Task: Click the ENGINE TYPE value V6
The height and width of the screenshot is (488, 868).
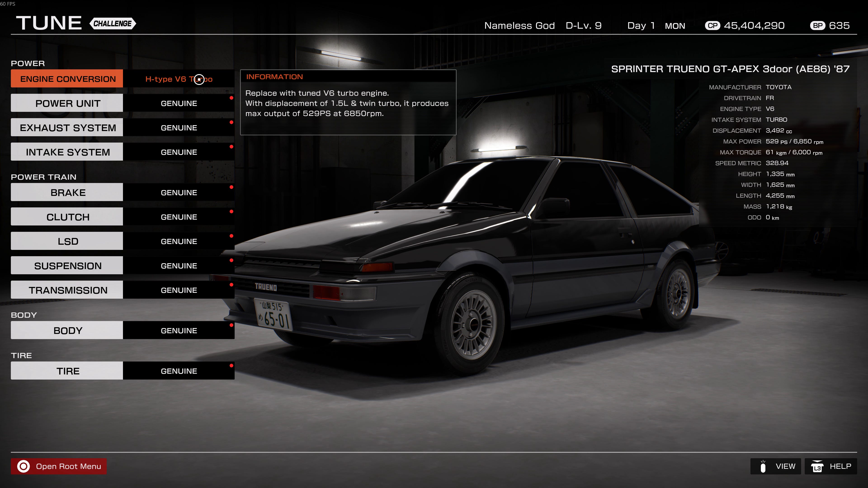Action: 770,109
